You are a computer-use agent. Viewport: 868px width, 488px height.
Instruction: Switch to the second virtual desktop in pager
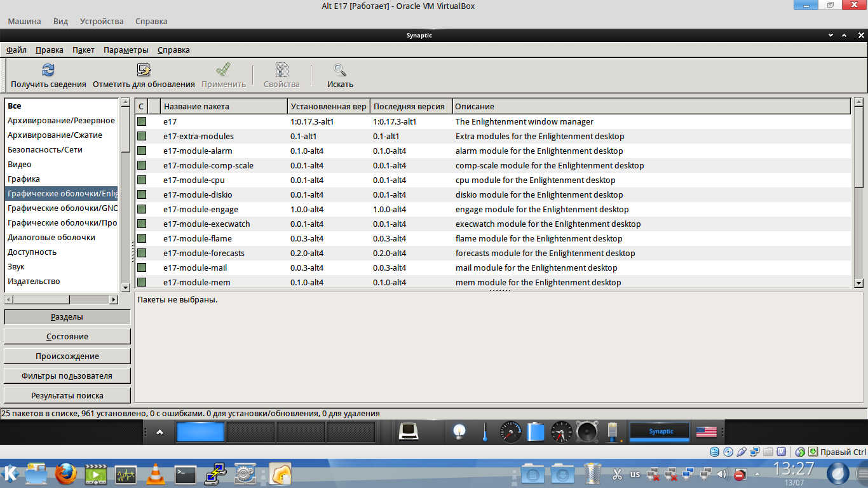tap(250, 432)
